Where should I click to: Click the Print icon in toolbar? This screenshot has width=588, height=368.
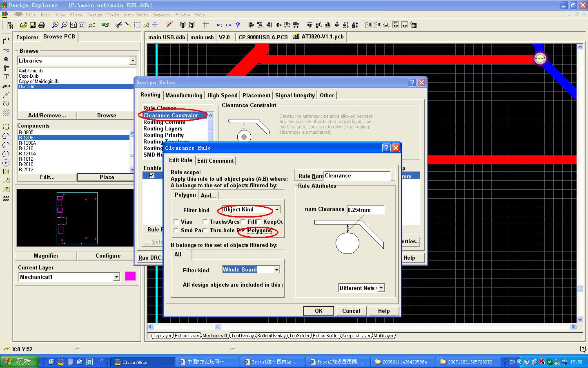tap(41, 25)
